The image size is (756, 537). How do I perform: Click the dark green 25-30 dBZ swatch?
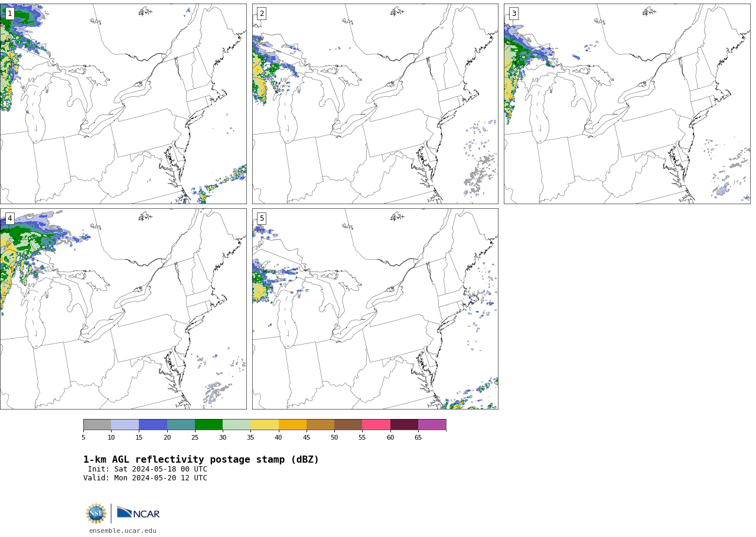coord(208,425)
